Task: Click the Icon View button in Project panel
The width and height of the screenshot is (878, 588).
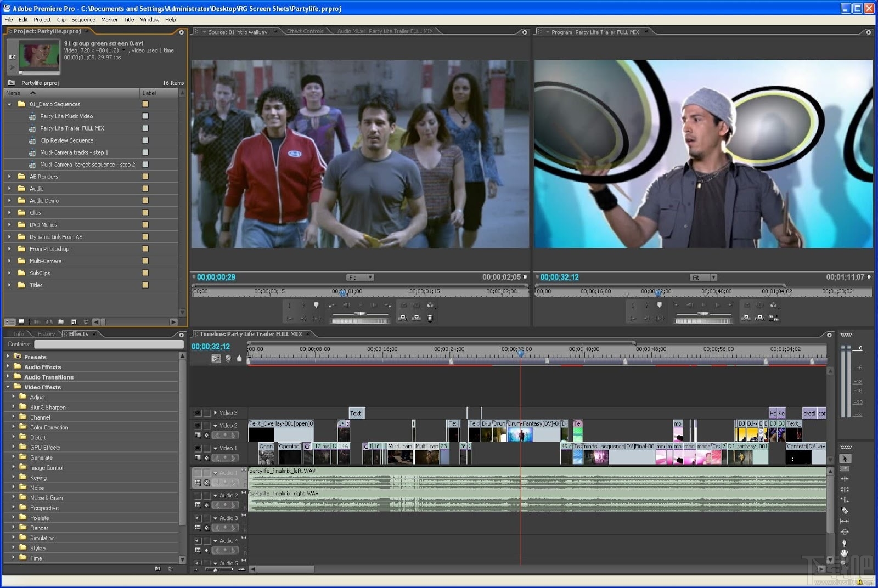Action: [21, 322]
